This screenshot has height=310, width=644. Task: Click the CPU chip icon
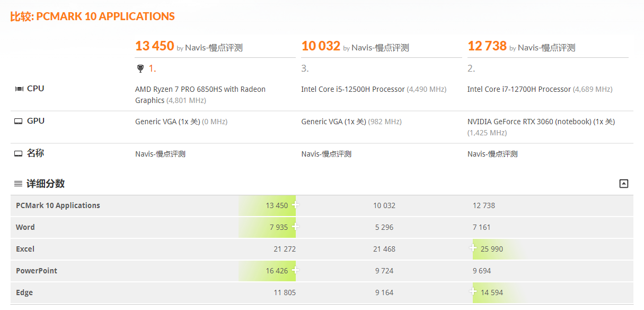[19, 89]
